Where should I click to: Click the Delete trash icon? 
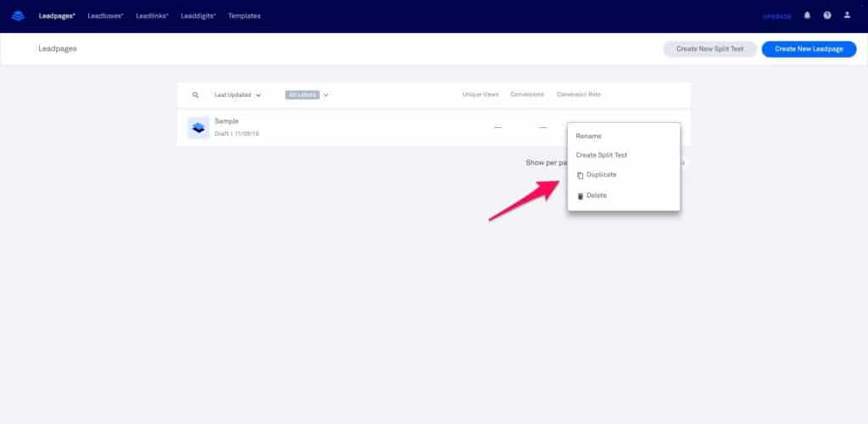[x=580, y=196]
